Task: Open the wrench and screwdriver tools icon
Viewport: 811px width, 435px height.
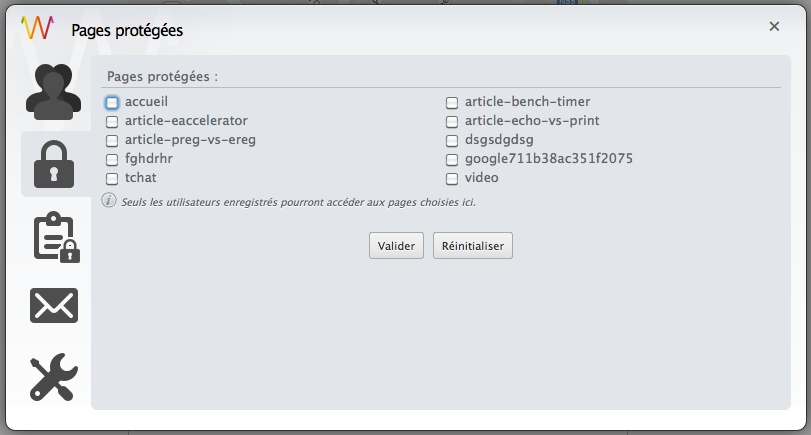Action: [54, 376]
